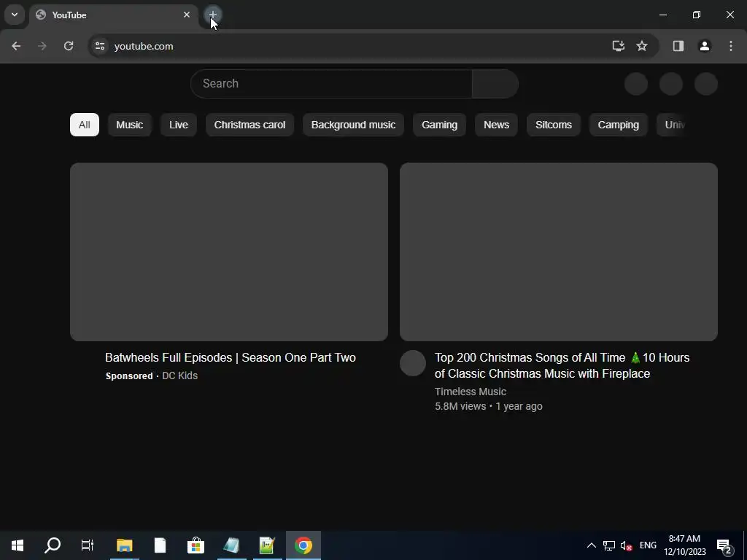Select the Camping filter chip
This screenshot has height=560, width=747.
(x=619, y=125)
